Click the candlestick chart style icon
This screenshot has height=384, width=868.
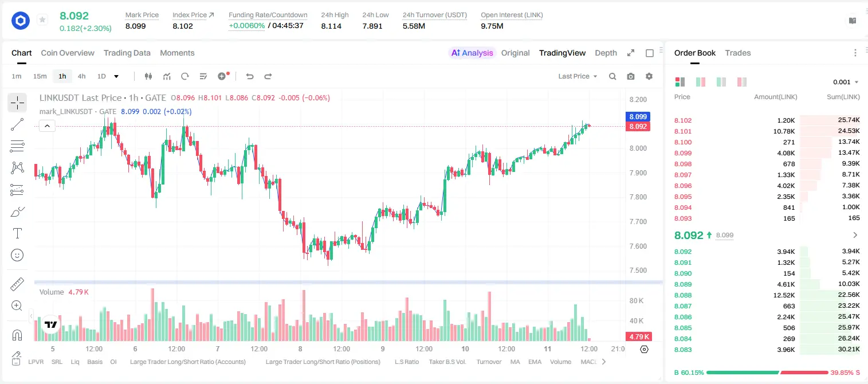click(x=148, y=76)
